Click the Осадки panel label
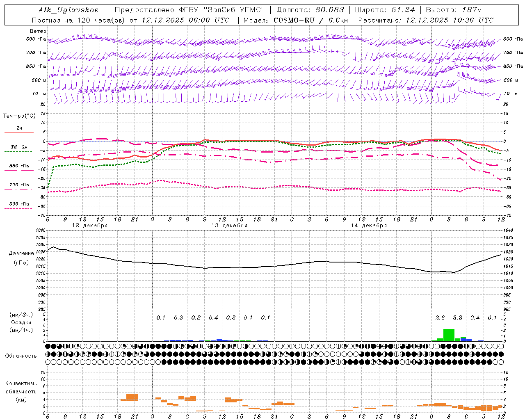The height and width of the screenshot is (420, 525). tap(21, 322)
